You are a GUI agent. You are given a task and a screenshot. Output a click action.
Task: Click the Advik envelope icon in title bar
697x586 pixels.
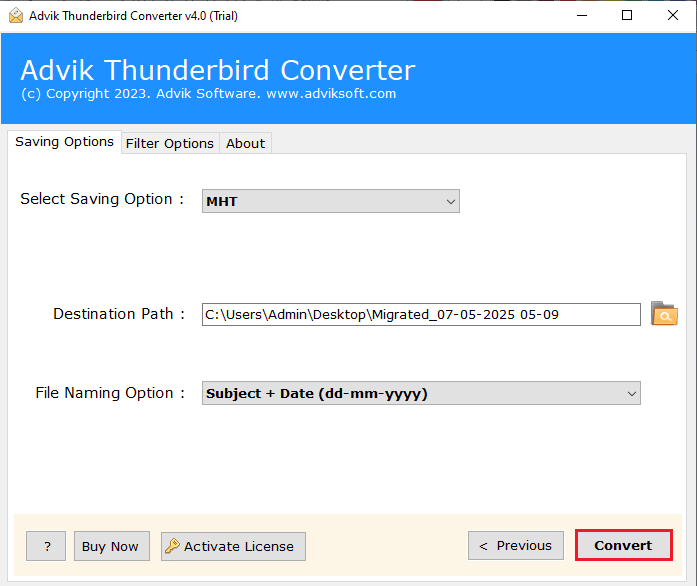[16, 16]
